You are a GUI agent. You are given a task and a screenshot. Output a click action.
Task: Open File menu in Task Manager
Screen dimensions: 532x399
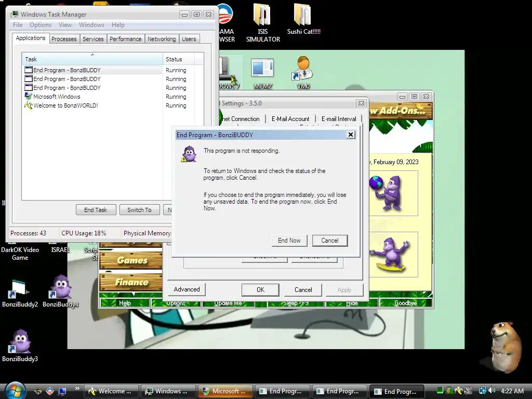pos(18,25)
